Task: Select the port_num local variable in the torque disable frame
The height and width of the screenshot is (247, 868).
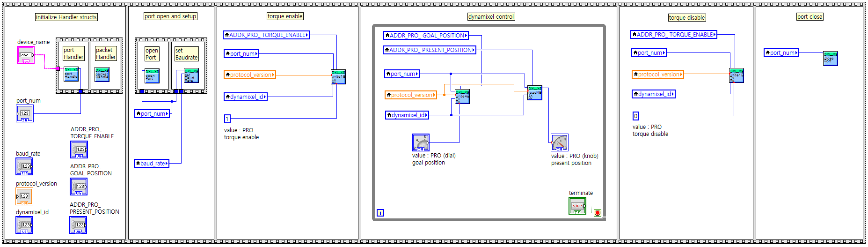Action: pos(649,52)
